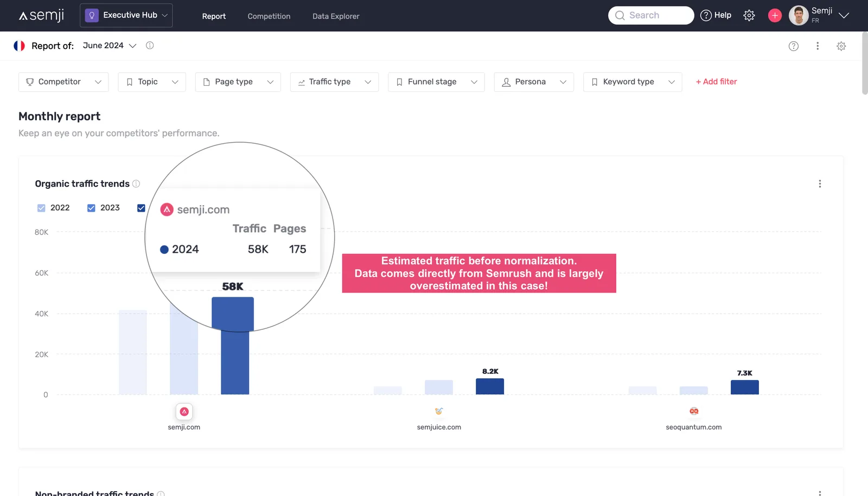
Task: Open the June 2024 report date dropdown
Action: point(110,46)
